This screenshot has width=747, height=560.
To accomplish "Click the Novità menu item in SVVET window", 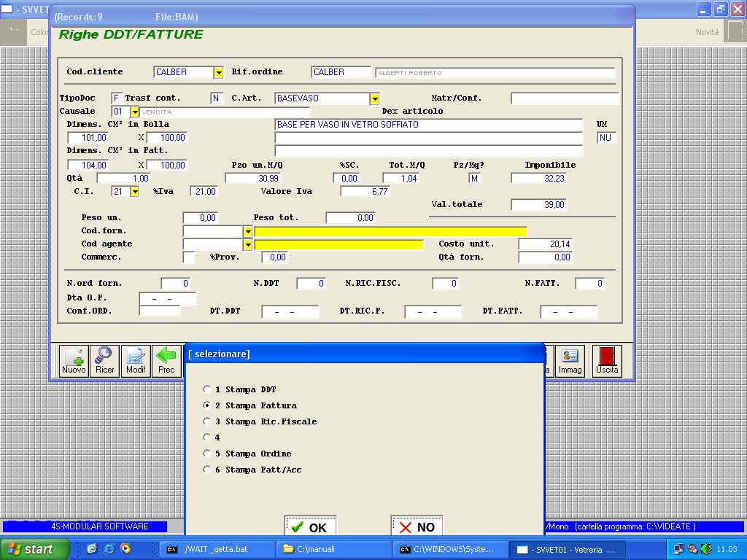I will 707,32.
